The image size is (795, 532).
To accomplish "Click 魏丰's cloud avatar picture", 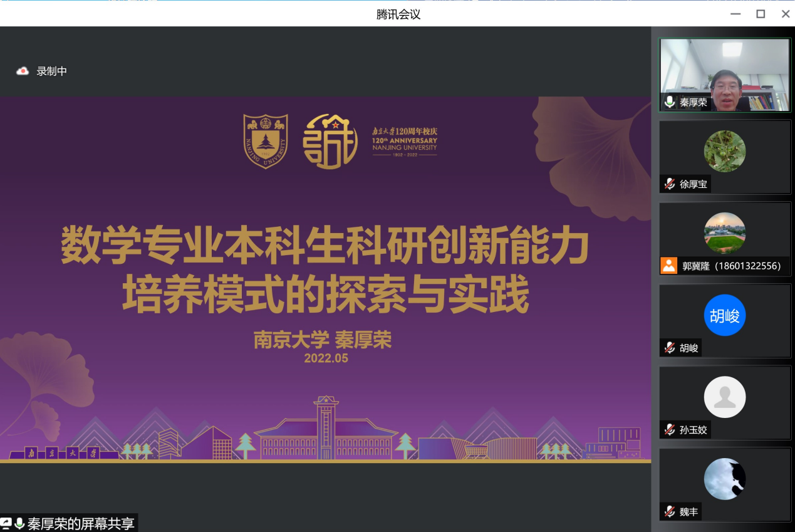I will (724, 479).
